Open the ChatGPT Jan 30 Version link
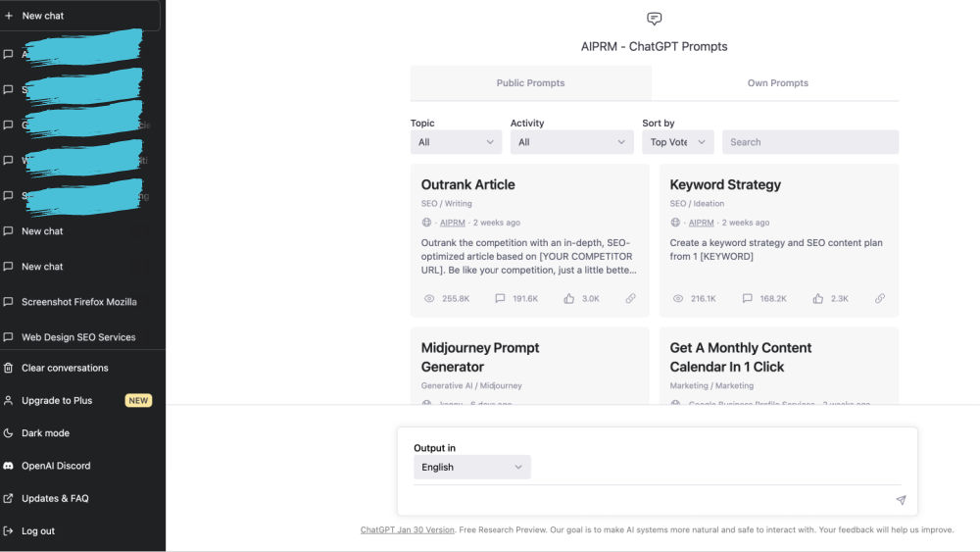The image size is (980, 552). coord(407,529)
